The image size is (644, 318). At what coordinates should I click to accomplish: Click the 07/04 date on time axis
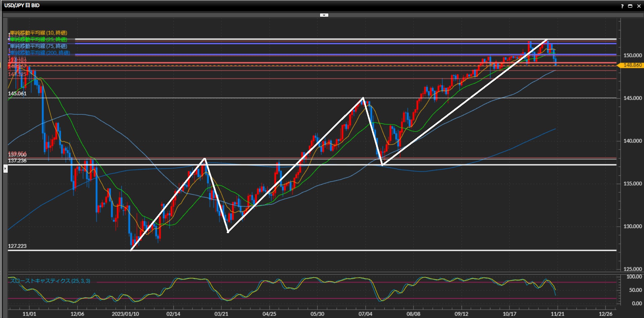(x=365, y=314)
